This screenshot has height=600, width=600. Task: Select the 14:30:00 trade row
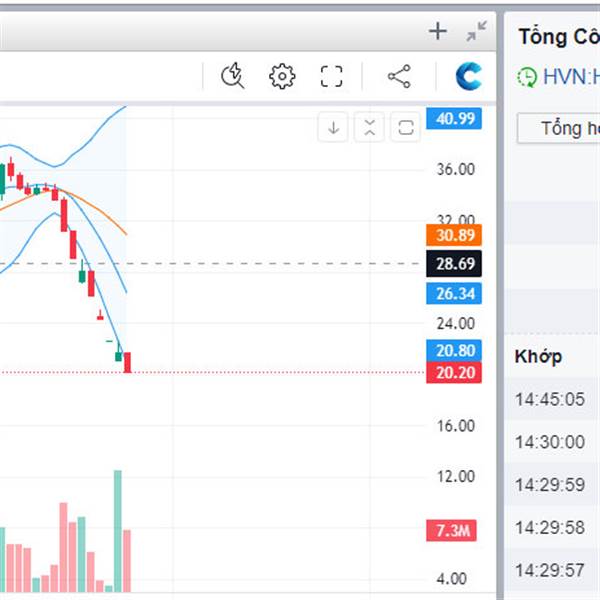[549, 442]
